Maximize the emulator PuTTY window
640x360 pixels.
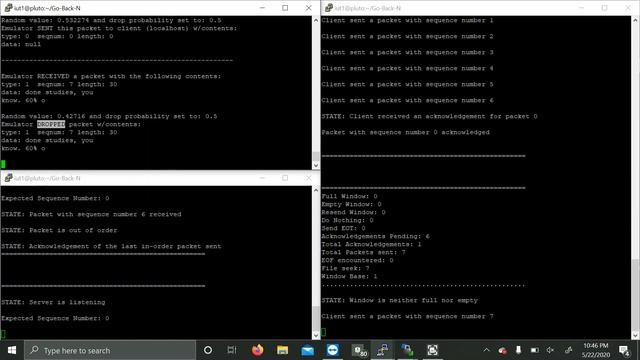pyautogui.click(x=285, y=8)
